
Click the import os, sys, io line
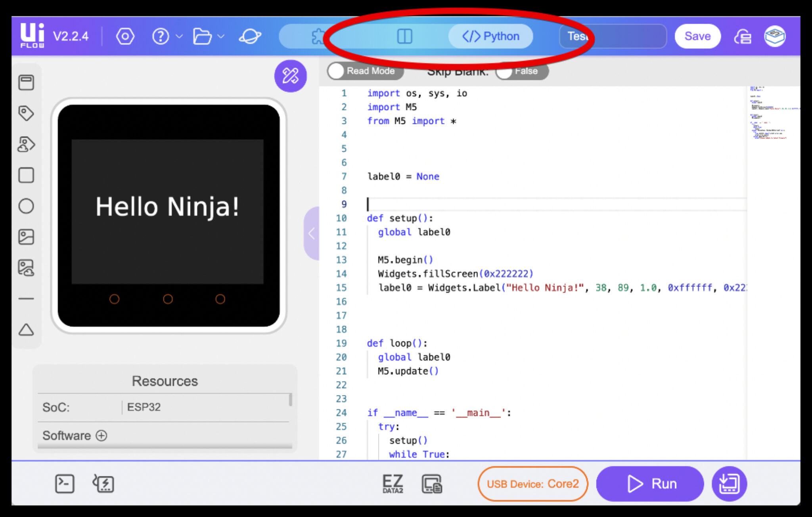click(417, 94)
